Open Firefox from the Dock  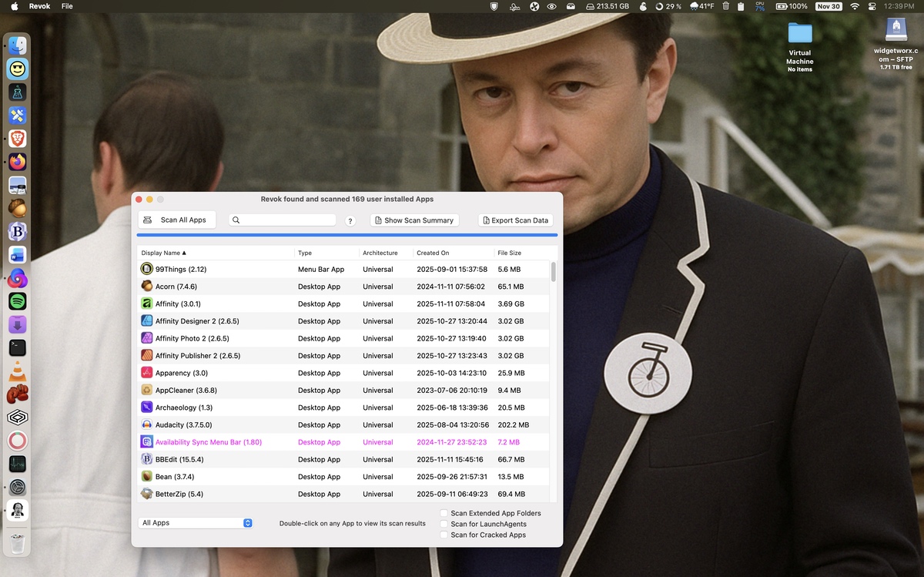(18, 162)
